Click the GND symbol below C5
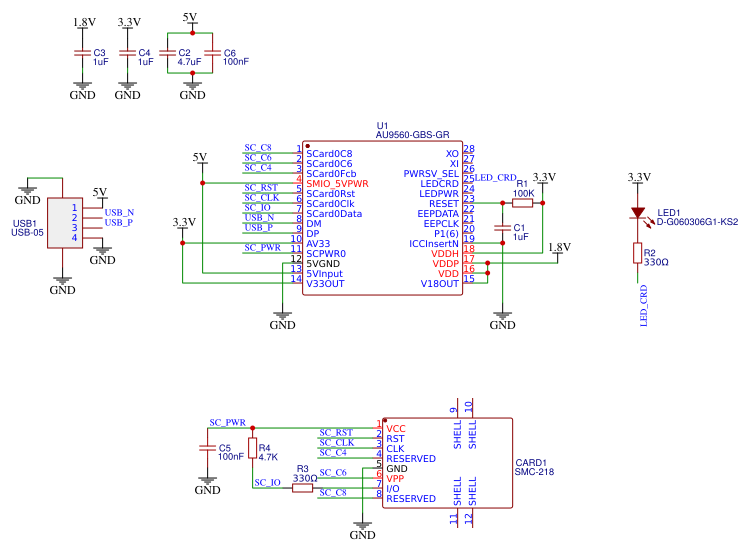Screen dimensions: 749x552 pos(207,486)
